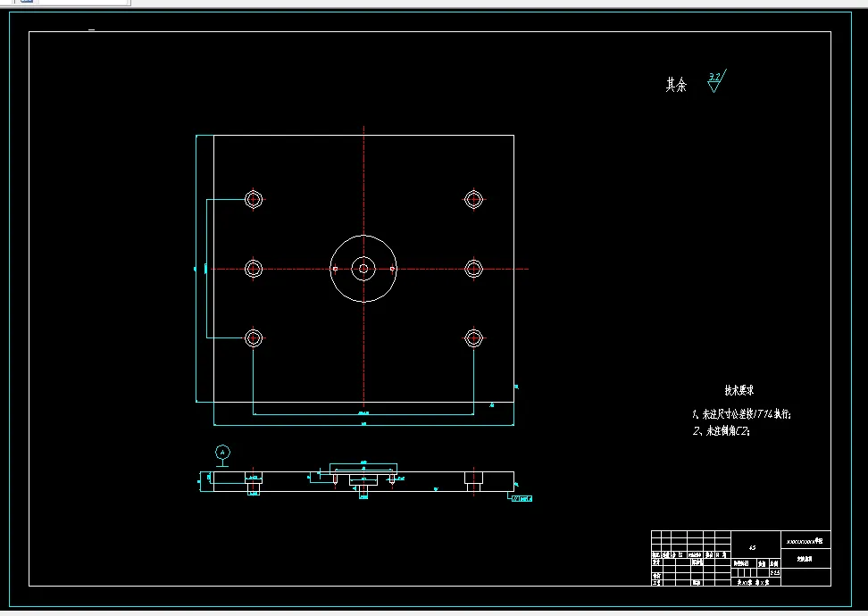Screen dimensions: 868x616
Task: Pick the central stepped hole in side view
Action: pyautogui.click(x=363, y=483)
